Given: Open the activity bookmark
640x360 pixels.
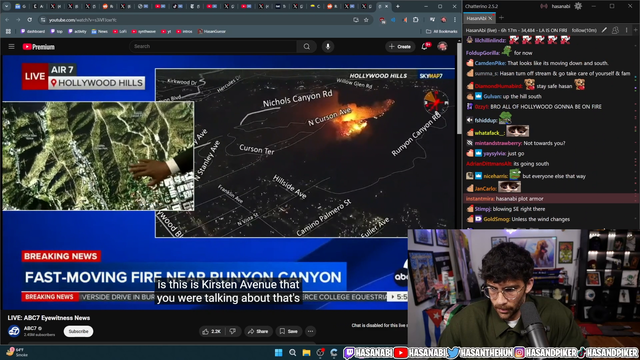Looking at the screenshot, I should pos(77,31).
